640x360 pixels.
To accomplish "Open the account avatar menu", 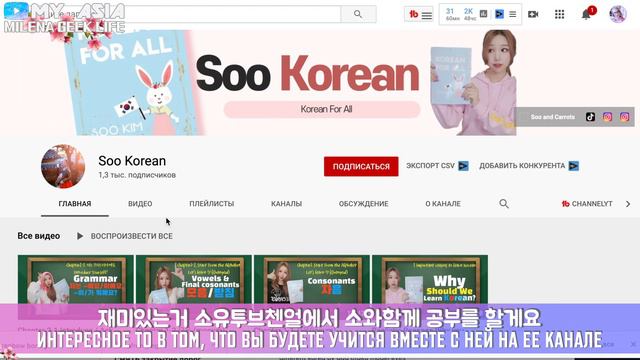I will point(618,14).
